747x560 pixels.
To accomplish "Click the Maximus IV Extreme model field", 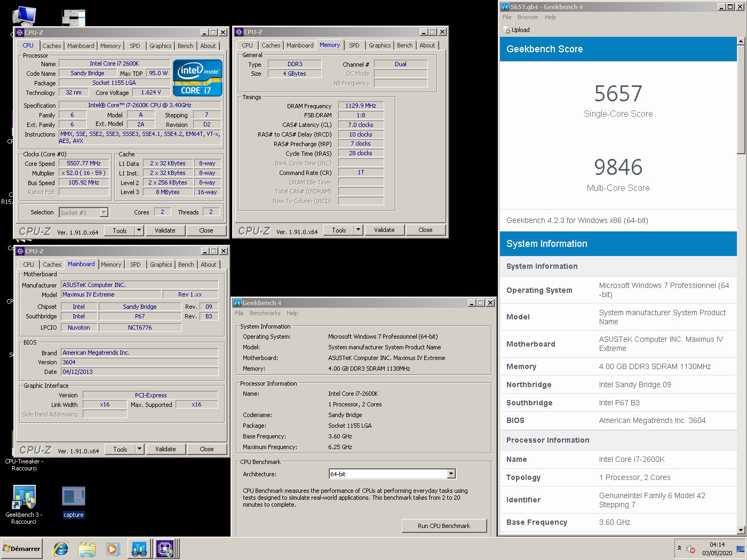I will click(x=111, y=294).
